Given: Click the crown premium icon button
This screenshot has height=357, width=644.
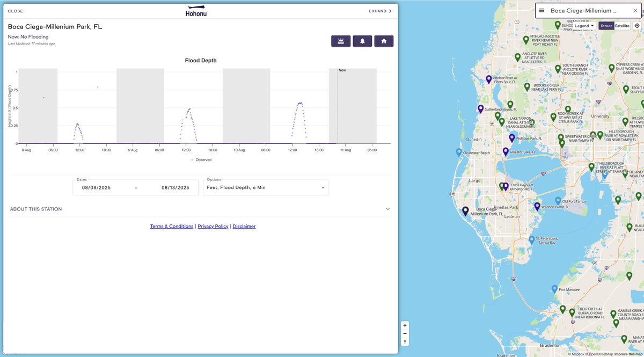Looking at the screenshot, I should pyautogui.click(x=341, y=41).
